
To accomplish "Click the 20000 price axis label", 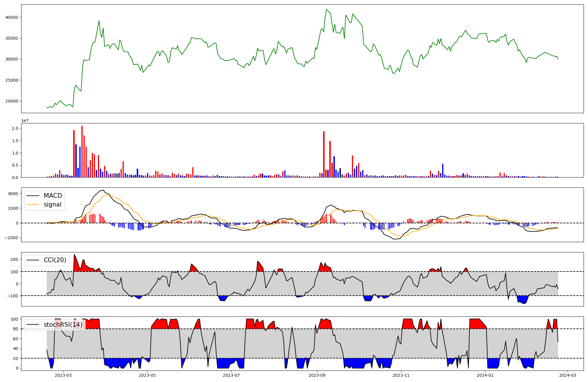I will (12, 101).
